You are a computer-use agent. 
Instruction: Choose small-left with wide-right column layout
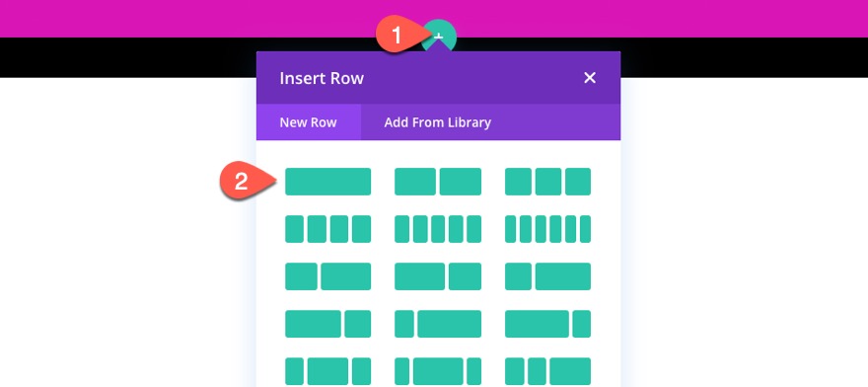[x=437, y=324]
